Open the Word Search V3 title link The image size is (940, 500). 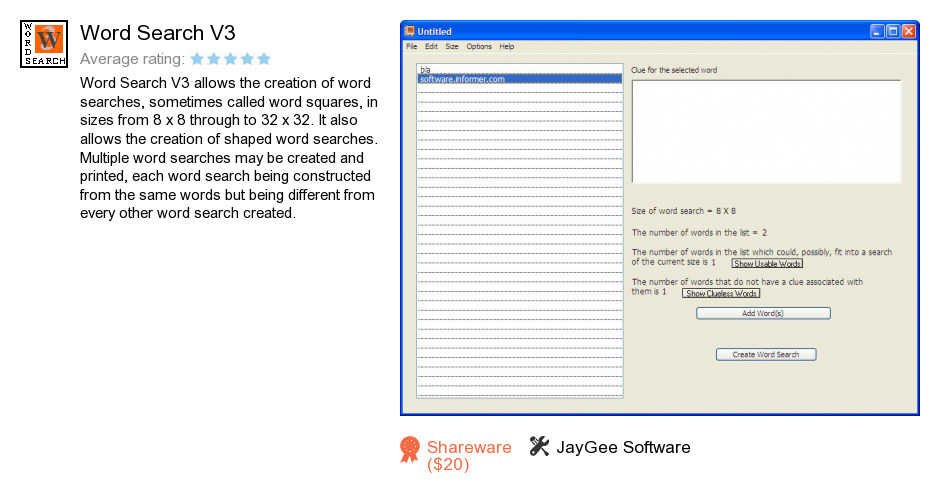[158, 33]
